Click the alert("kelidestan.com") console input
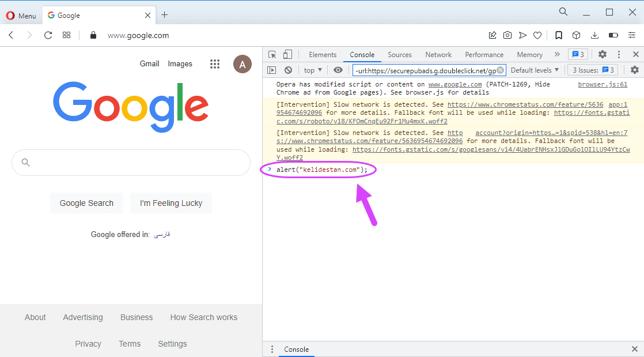This screenshot has height=357, width=644. click(x=321, y=170)
